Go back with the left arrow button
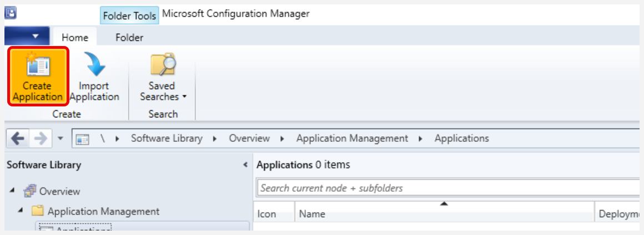Image resolution: width=644 pixels, height=235 pixels. (18, 139)
